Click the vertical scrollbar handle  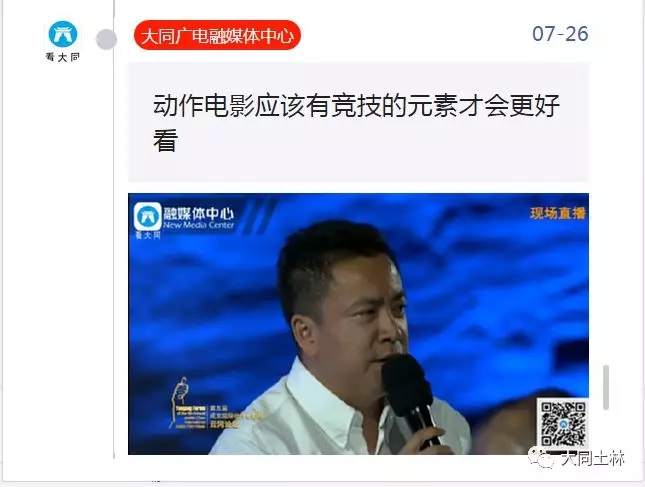(606, 387)
